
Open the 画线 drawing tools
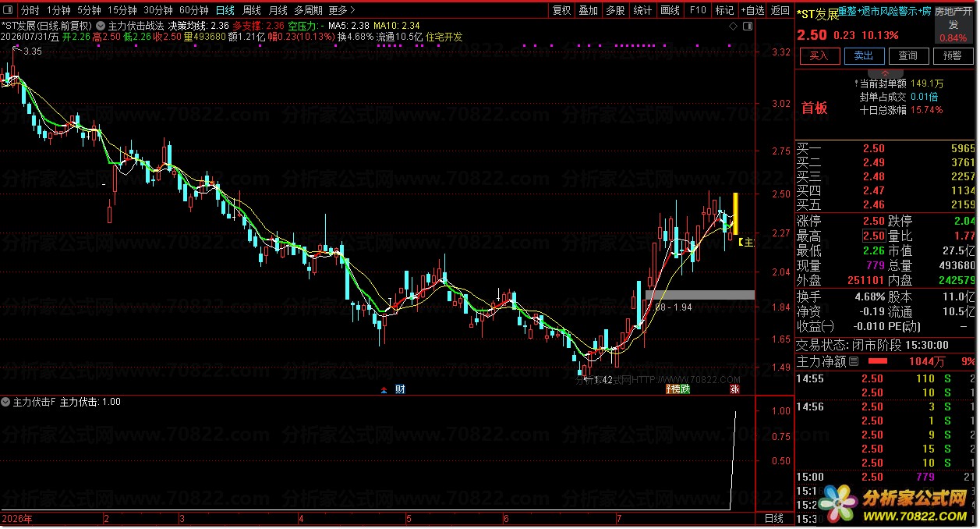pos(670,10)
